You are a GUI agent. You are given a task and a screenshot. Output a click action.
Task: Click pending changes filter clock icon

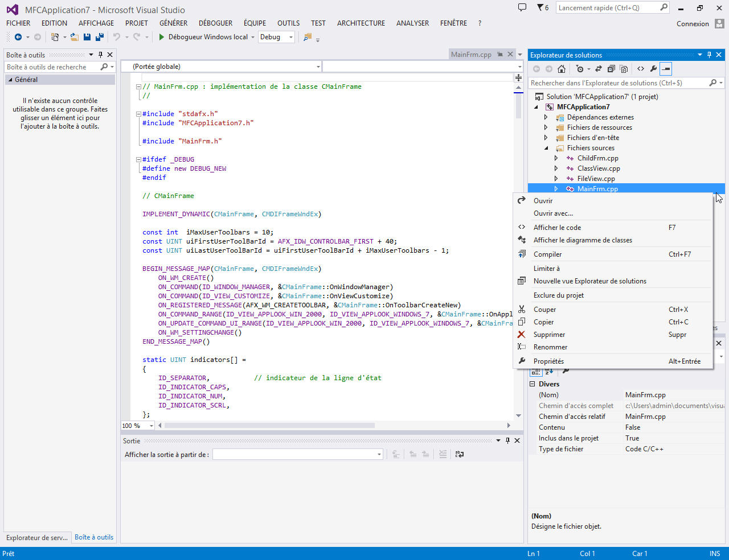click(580, 69)
